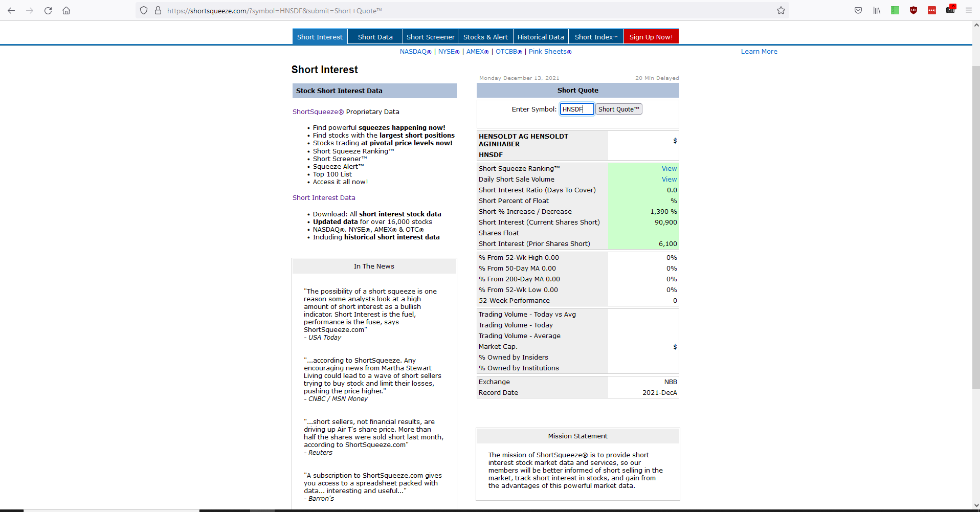The width and height of the screenshot is (980, 512).
Task: Follow the Learn More link
Action: (x=759, y=52)
